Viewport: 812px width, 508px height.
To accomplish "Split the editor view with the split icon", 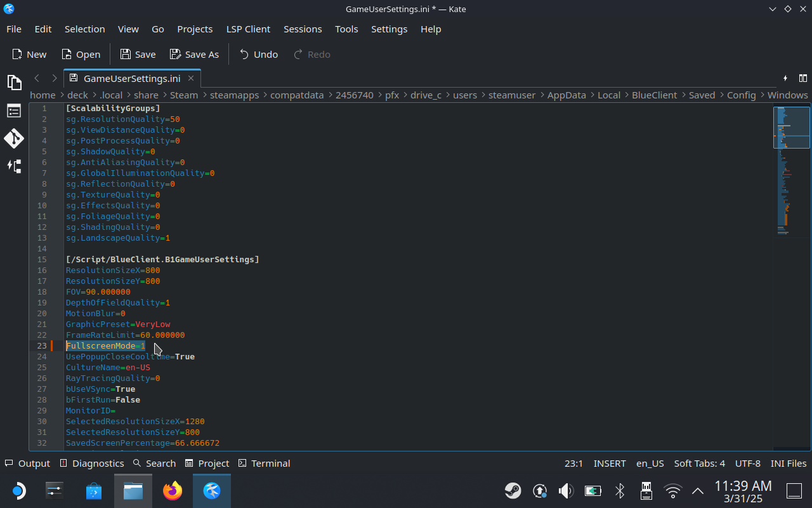I will tap(803, 78).
